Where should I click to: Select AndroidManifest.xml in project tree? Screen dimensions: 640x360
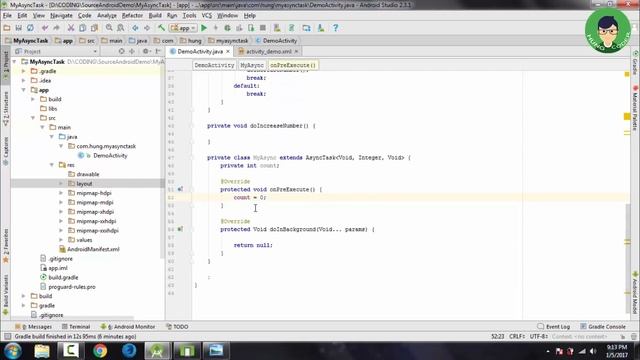93,249
